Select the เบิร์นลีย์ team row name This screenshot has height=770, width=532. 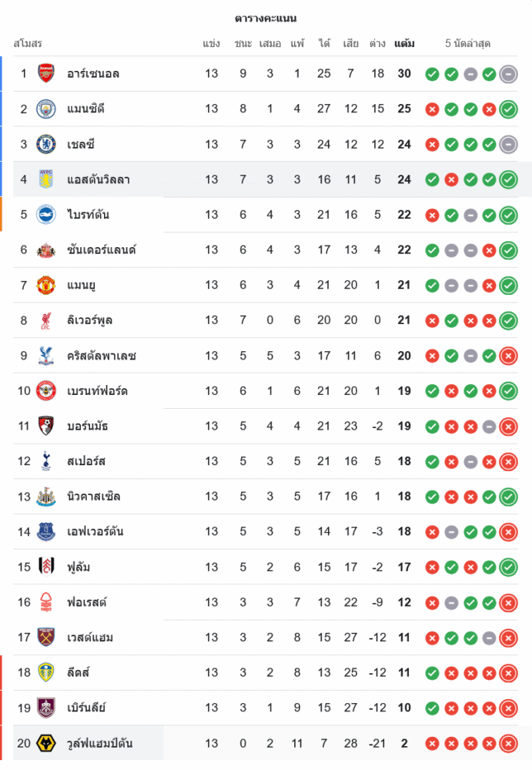click(x=86, y=708)
